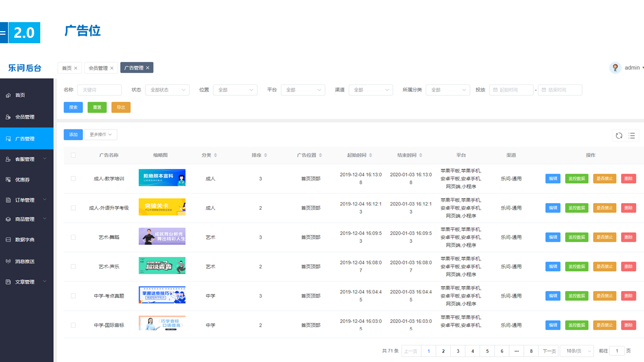The height and width of the screenshot is (362, 644).
Task: Open the 成人-外语升学考级 banner thumbnail
Action: pyautogui.click(x=162, y=207)
